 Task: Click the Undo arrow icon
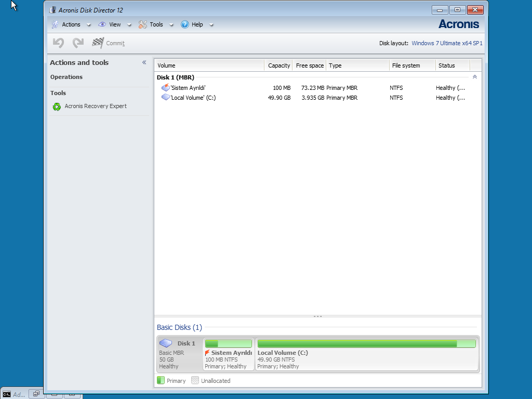(58, 43)
